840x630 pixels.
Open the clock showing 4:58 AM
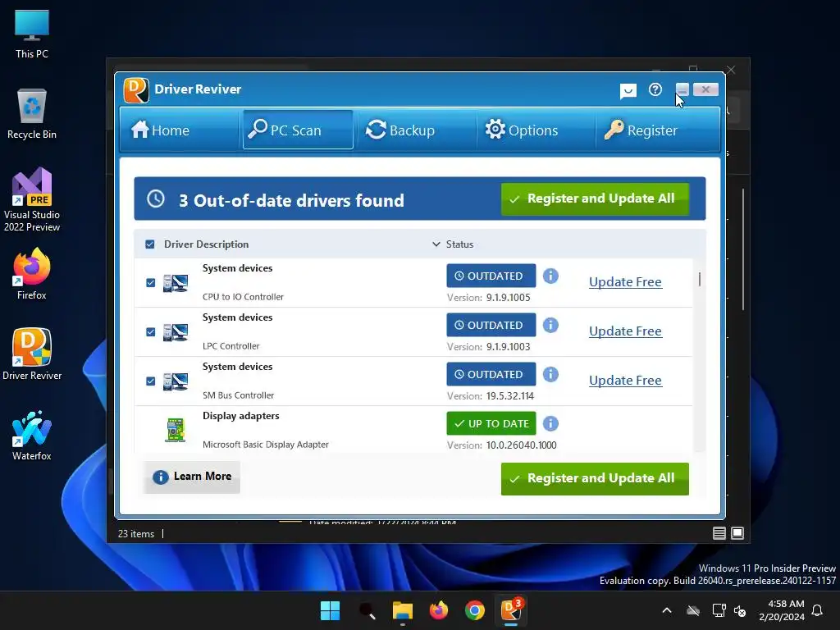(x=782, y=610)
